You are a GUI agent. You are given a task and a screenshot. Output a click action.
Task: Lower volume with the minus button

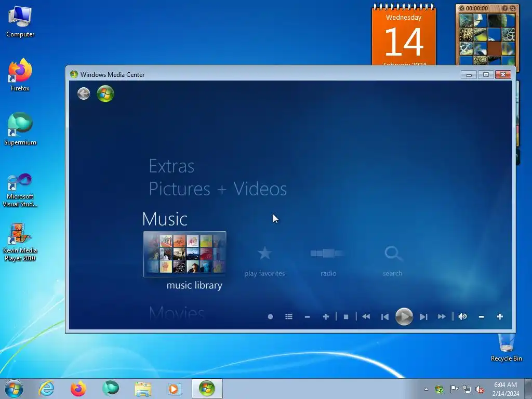pos(481,317)
